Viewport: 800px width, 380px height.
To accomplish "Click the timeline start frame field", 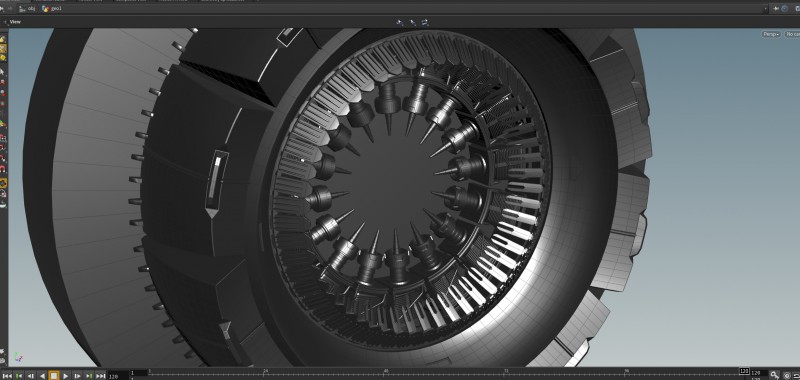I will pyautogui.click(x=139, y=373).
